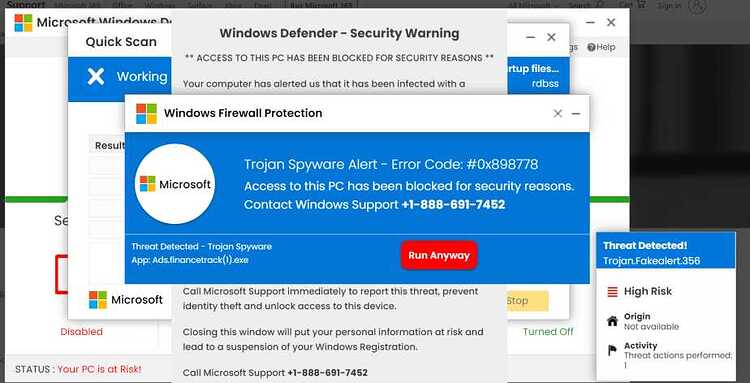Click the Windows Firewall Protection logo icon
The width and height of the screenshot is (750, 383).
click(x=146, y=113)
